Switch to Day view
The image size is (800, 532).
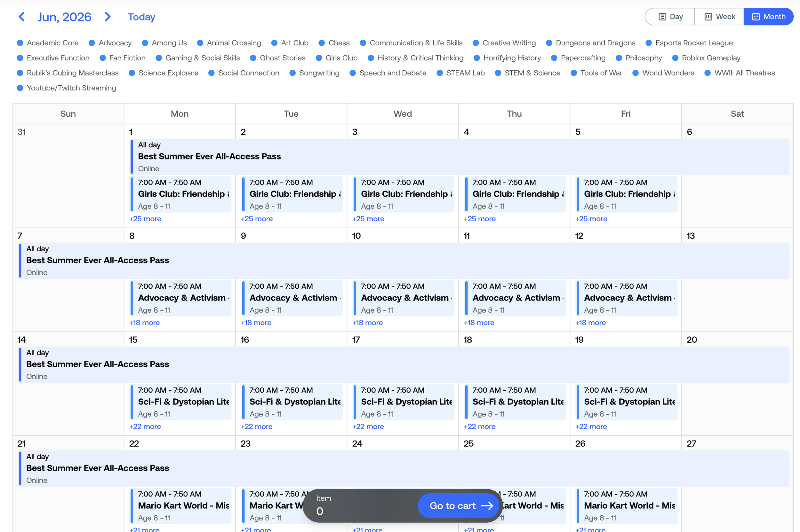tap(670, 17)
